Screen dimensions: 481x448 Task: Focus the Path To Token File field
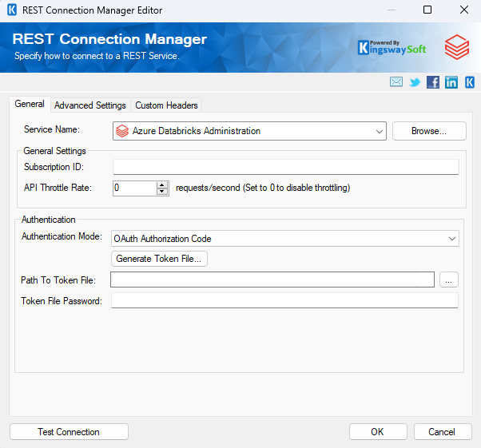pyautogui.click(x=272, y=280)
